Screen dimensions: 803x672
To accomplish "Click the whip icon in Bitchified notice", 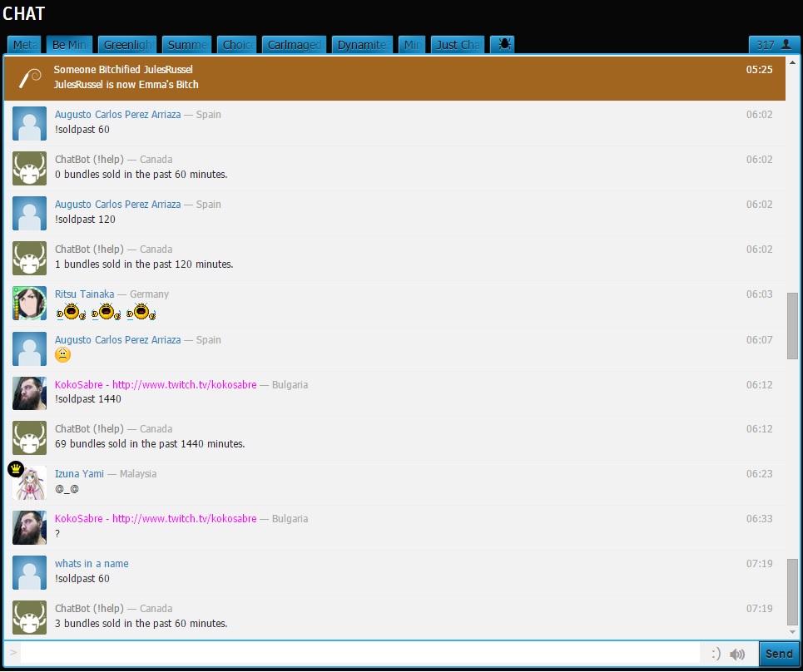I will 30,78.
